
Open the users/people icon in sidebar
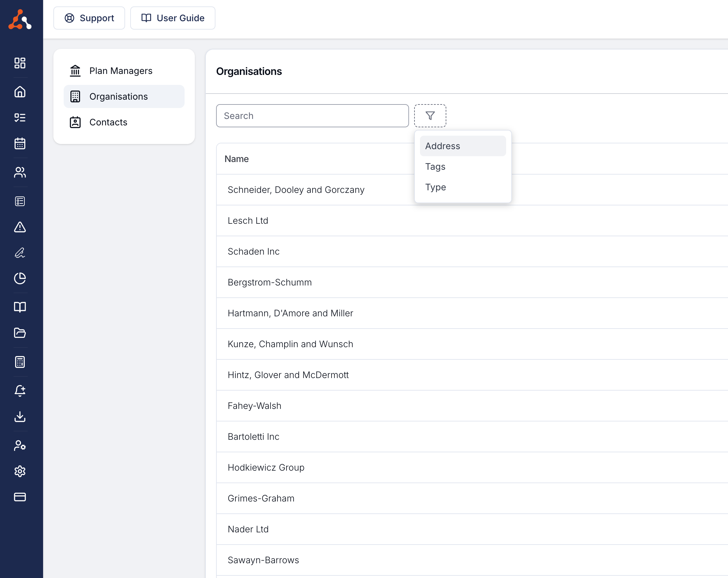pyautogui.click(x=20, y=173)
